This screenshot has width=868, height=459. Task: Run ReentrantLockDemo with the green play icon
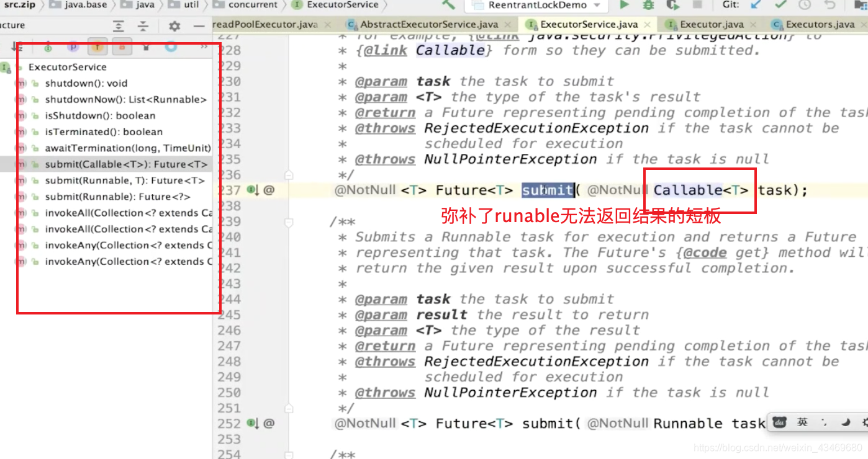pos(624,4)
